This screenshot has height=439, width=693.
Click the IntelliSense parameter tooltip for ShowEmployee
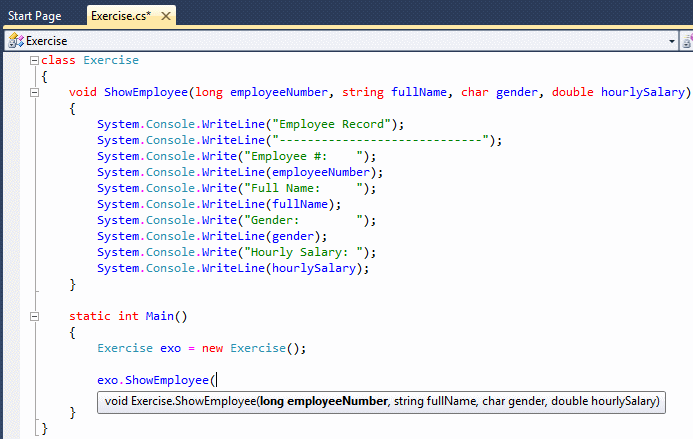click(x=381, y=402)
